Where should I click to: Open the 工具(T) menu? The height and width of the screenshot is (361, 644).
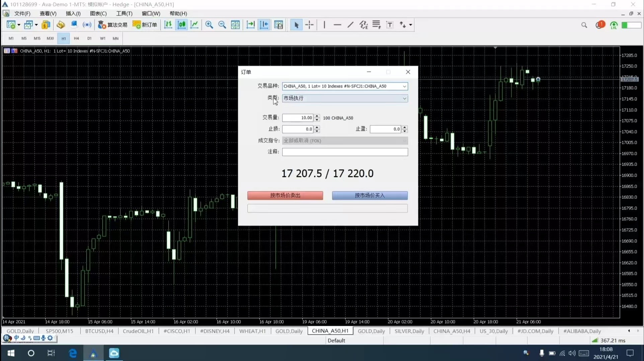click(124, 13)
